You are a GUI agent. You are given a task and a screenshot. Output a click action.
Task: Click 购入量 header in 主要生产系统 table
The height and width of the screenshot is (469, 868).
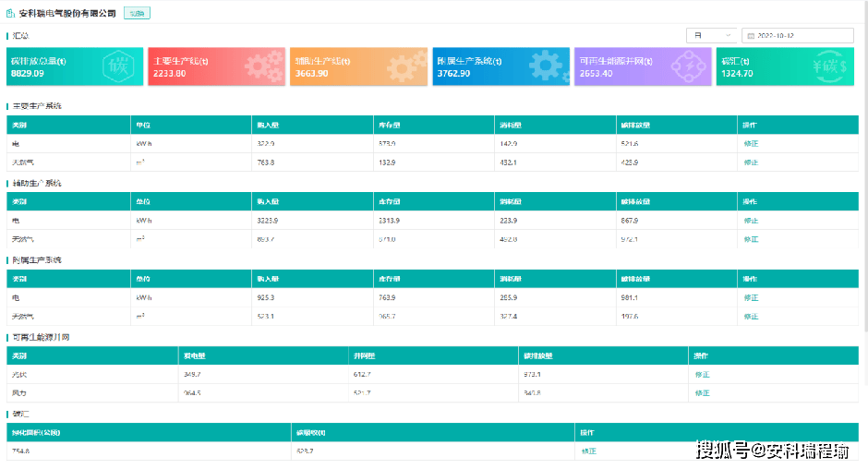point(268,126)
